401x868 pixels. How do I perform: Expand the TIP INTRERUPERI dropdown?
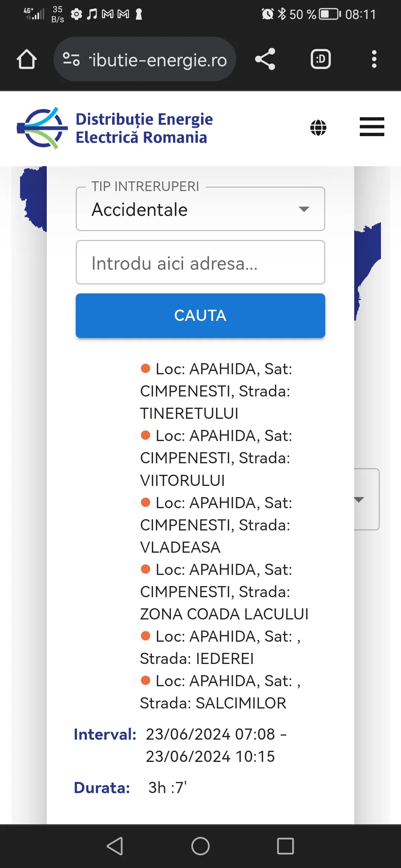[x=200, y=209]
